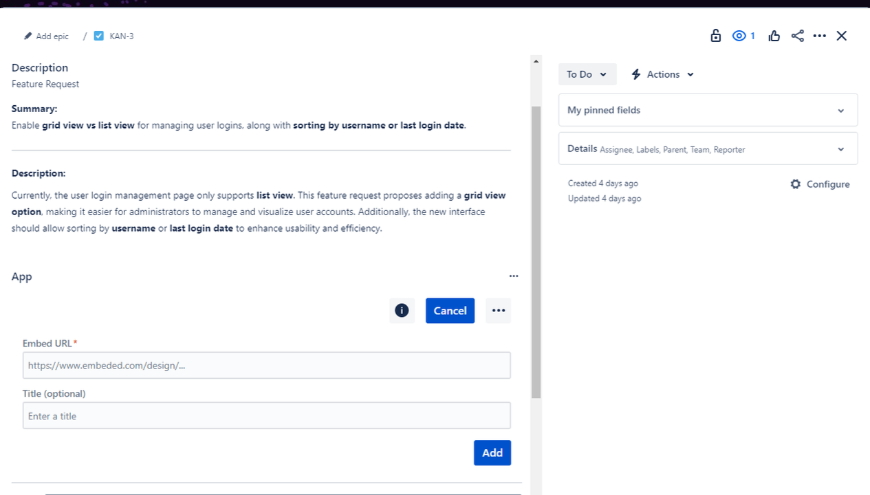Viewport: 870px width, 495px height.
Task: Click the KAN-3 task type checkbox icon
Action: pos(99,36)
